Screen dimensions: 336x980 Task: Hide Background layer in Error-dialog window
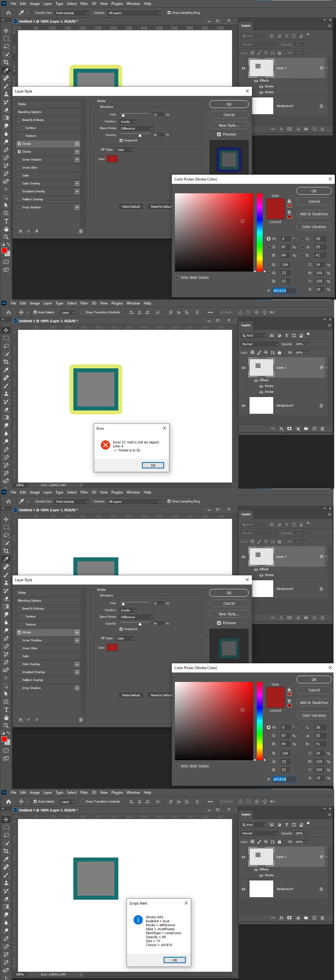pyautogui.click(x=243, y=406)
